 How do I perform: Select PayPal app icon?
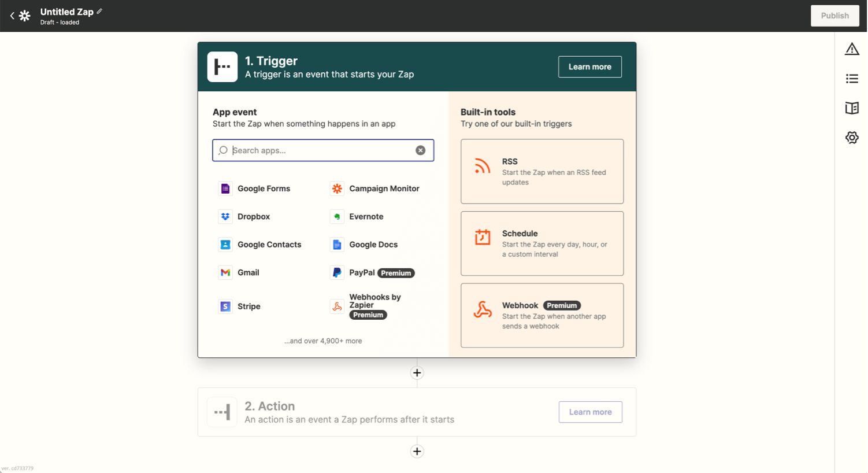[337, 272]
